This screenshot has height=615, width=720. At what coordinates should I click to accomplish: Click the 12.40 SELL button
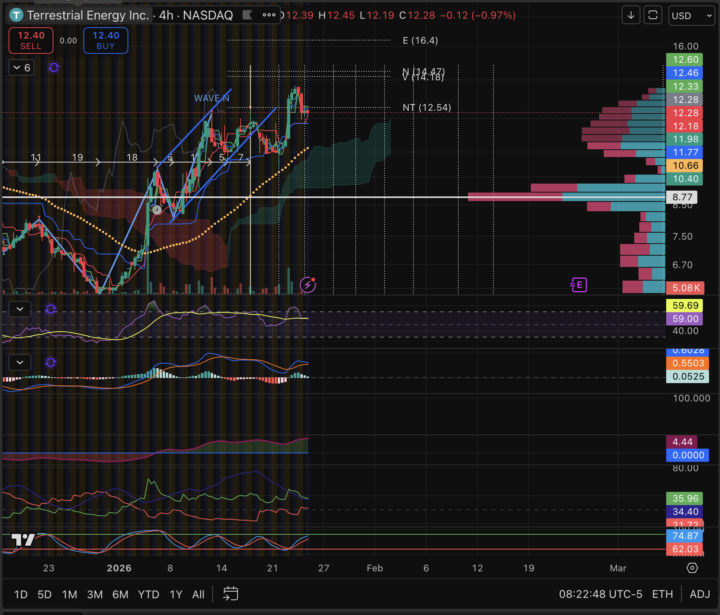tap(31, 40)
